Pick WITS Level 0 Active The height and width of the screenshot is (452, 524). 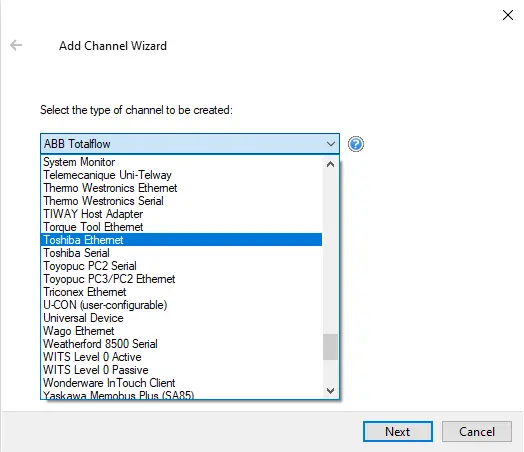181,357
